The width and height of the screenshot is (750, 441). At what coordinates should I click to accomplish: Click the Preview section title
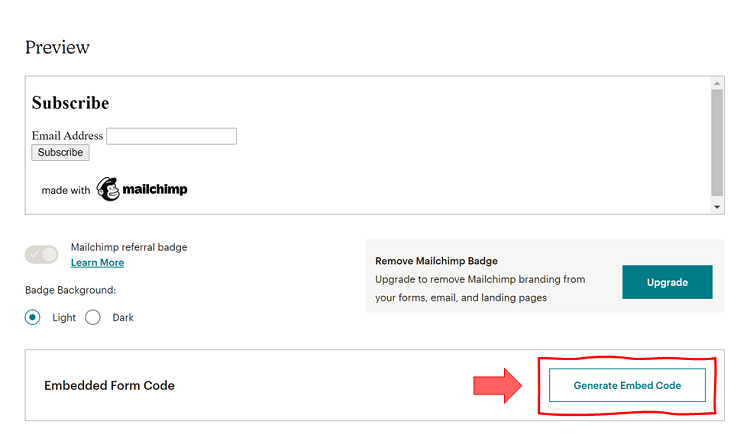coord(57,47)
